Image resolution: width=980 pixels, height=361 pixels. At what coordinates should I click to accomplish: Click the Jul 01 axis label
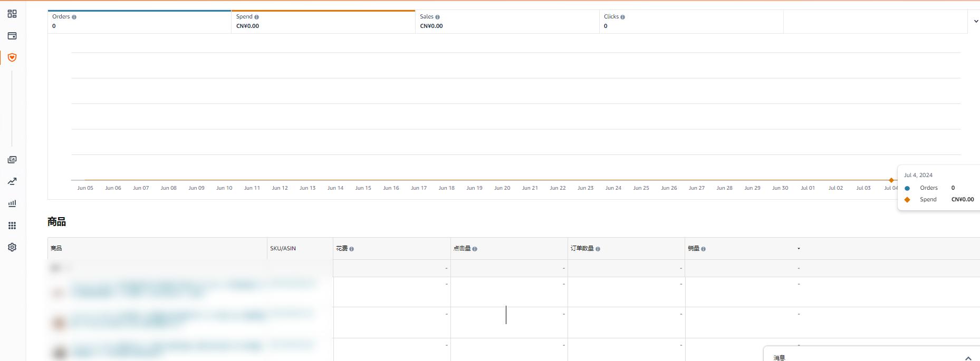coord(808,188)
